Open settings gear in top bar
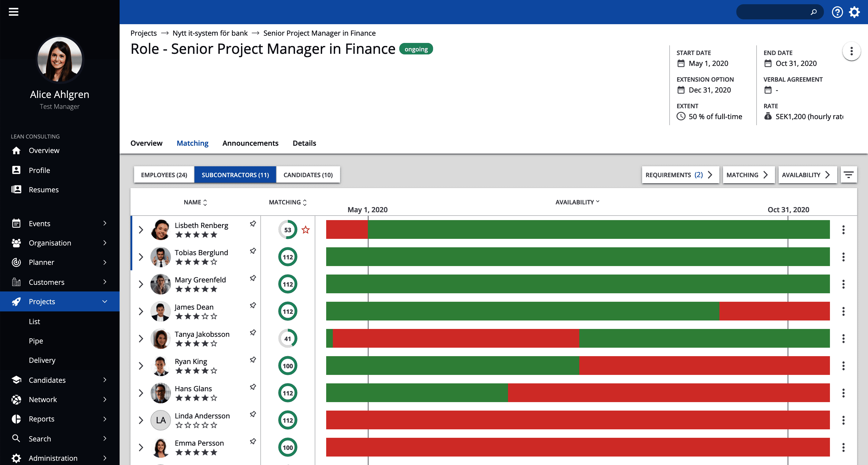 click(854, 12)
